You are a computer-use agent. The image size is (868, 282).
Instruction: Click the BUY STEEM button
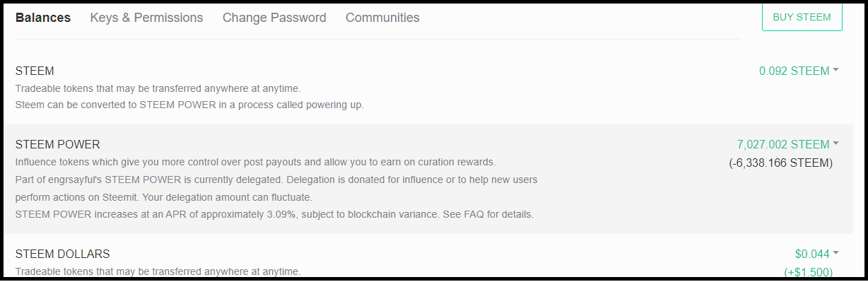(802, 17)
